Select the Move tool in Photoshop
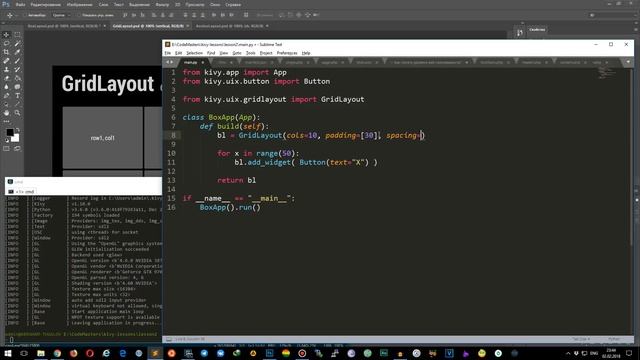The width and height of the screenshot is (640, 360). (6, 35)
